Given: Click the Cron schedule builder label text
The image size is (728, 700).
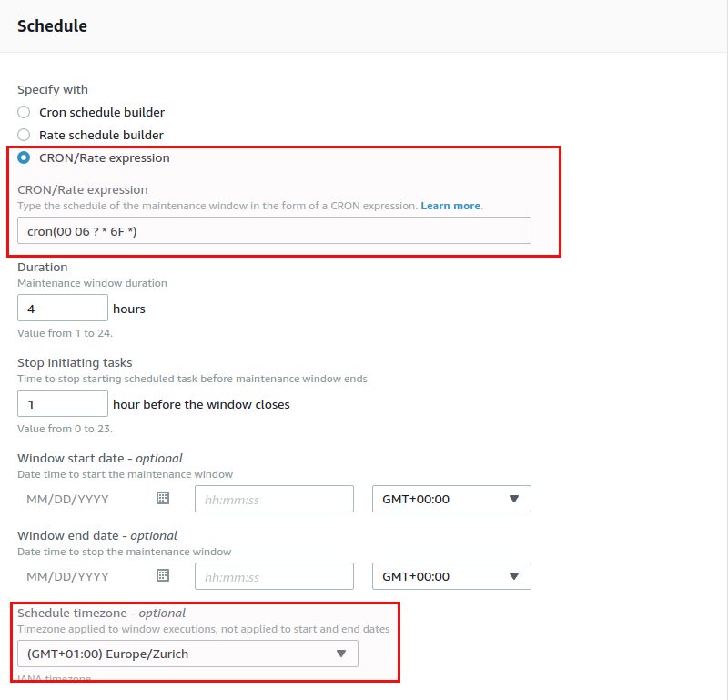Looking at the screenshot, I should click(x=102, y=112).
